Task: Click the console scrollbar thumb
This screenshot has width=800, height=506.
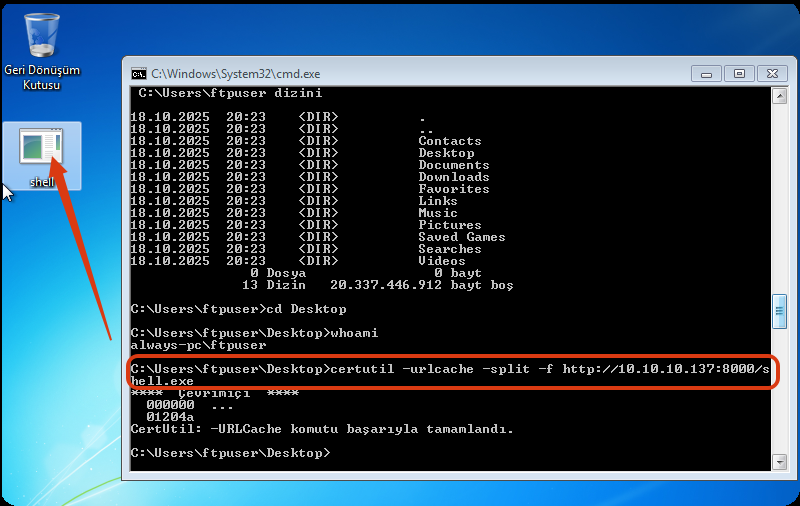Action: [x=780, y=312]
